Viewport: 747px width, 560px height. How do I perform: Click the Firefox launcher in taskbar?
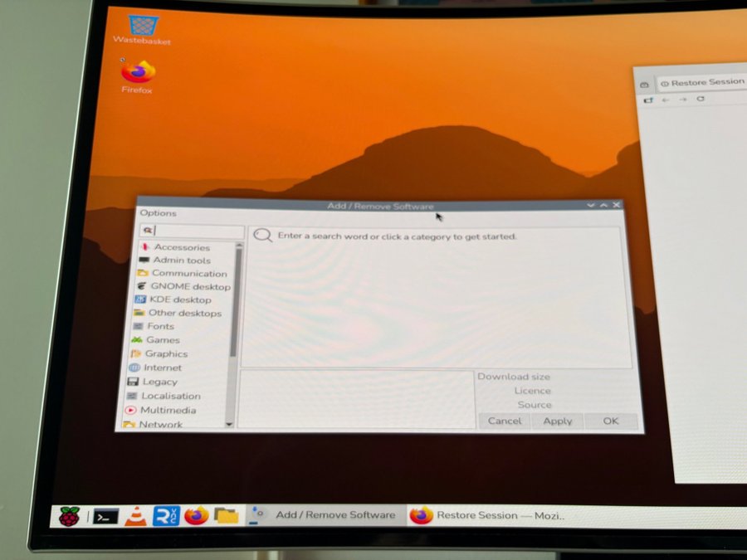(x=196, y=516)
